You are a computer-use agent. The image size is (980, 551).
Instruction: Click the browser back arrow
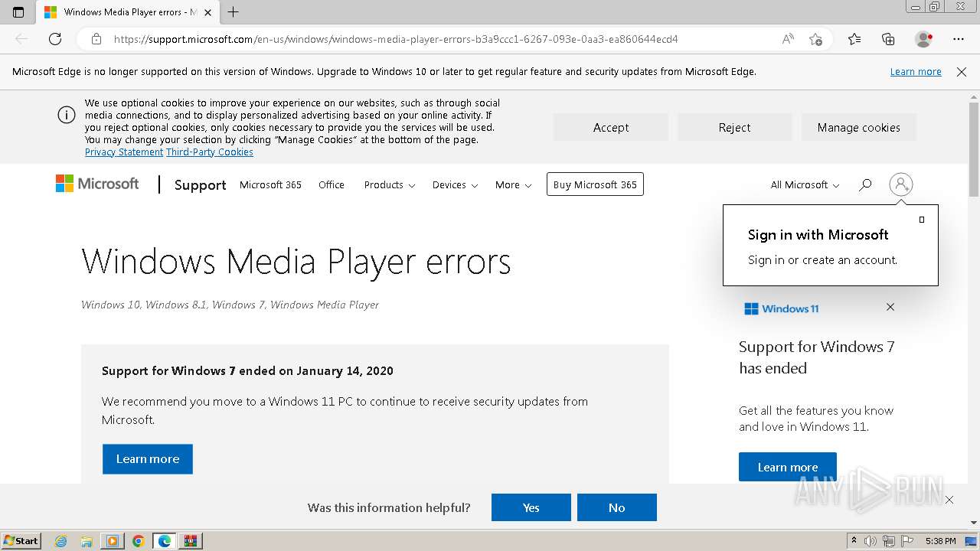point(21,39)
